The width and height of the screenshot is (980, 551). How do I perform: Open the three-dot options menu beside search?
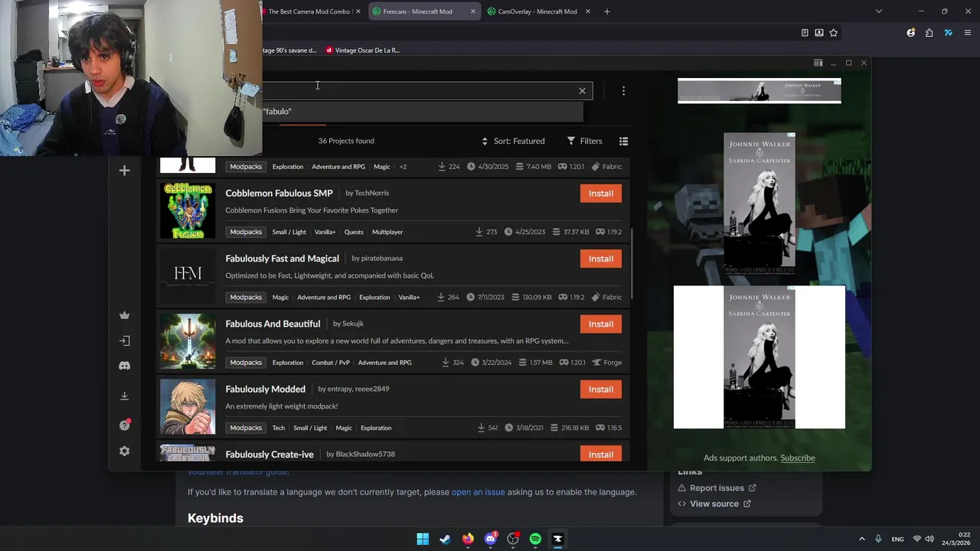pyautogui.click(x=623, y=91)
